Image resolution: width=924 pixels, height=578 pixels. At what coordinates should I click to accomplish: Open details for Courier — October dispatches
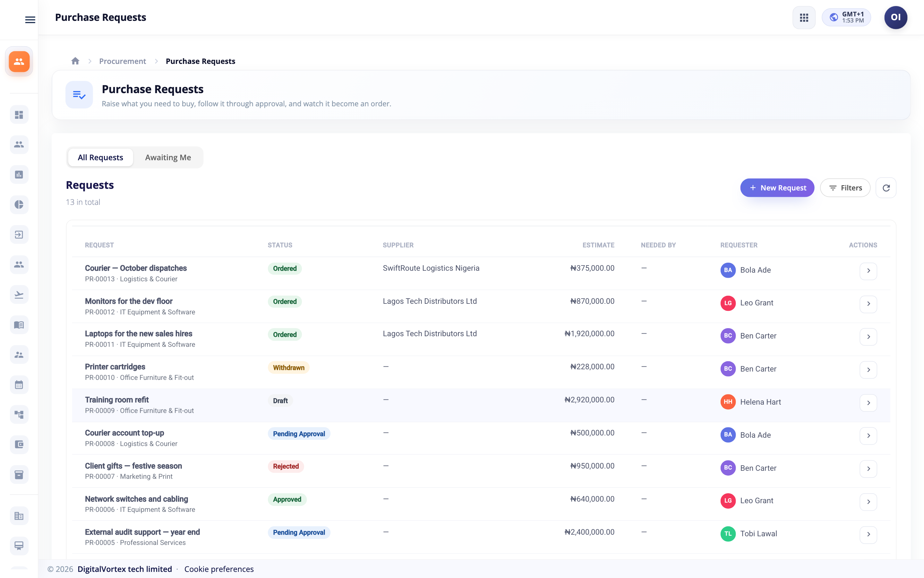point(868,271)
